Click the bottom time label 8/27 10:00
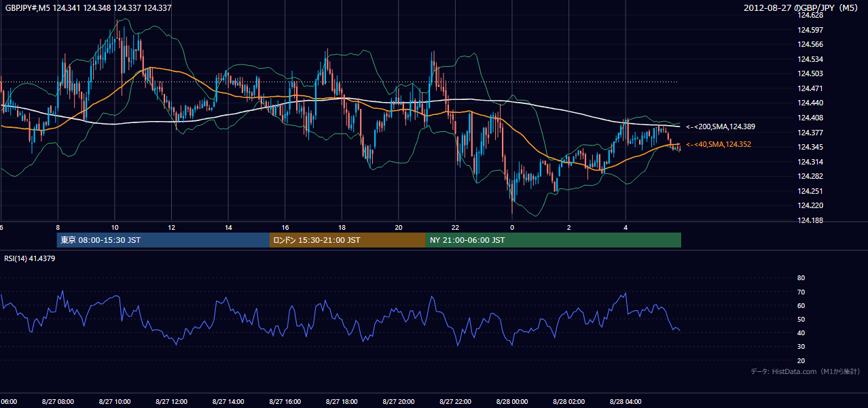The width and height of the screenshot is (868, 408). tap(114, 402)
